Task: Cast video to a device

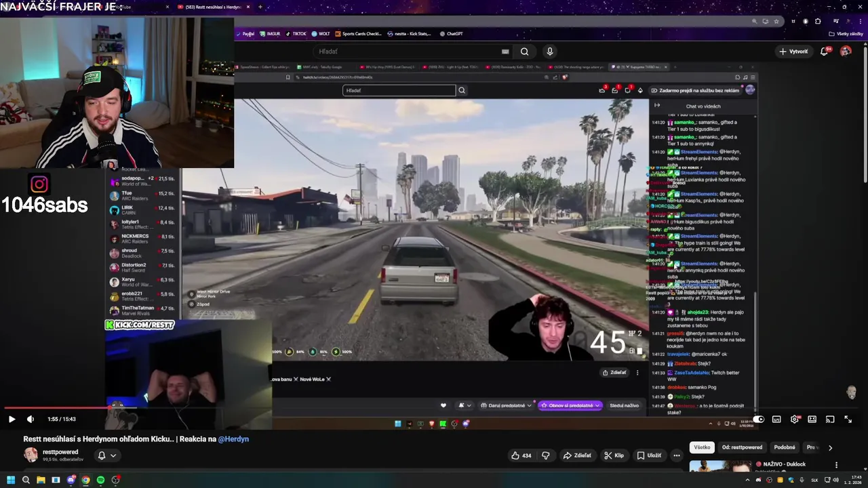Action: [x=829, y=419]
